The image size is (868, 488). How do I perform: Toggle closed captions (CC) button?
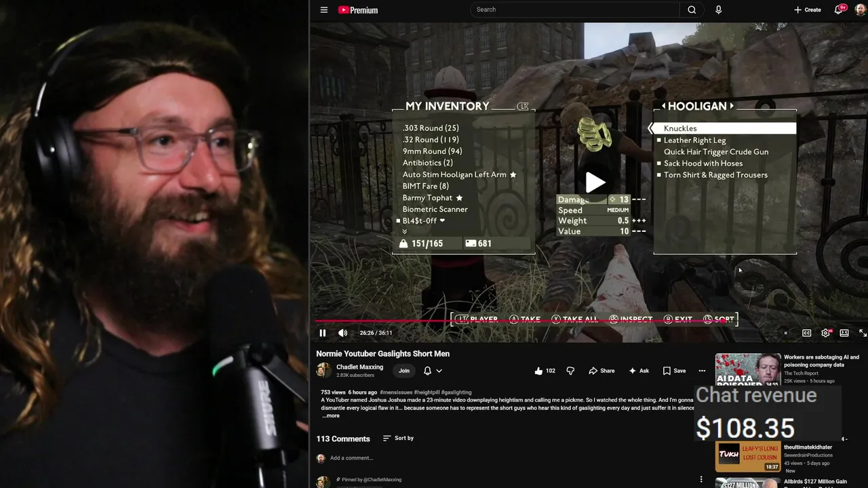[x=807, y=333]
